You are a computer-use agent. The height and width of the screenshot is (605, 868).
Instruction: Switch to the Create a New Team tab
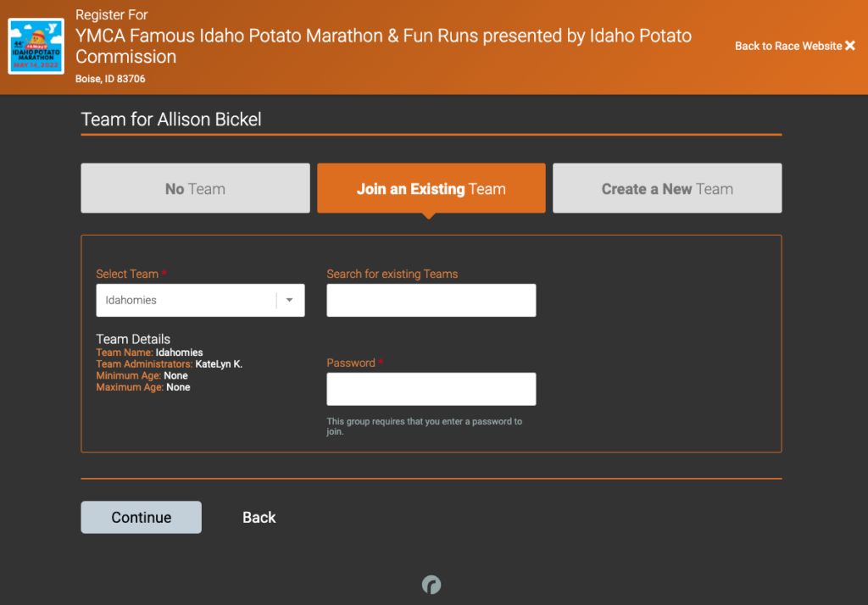pyautogui.click(x=667, y=188)
